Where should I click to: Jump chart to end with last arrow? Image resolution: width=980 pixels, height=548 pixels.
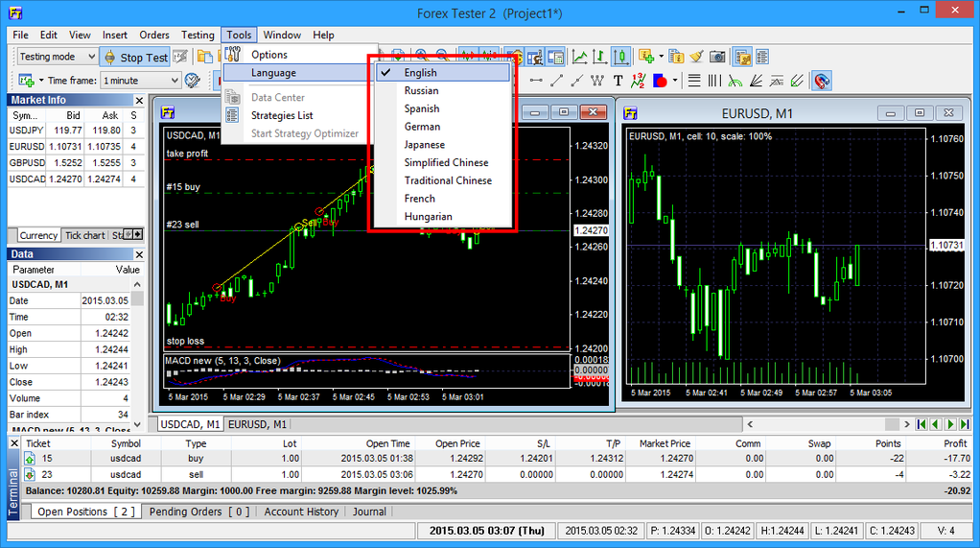[965, 424]
